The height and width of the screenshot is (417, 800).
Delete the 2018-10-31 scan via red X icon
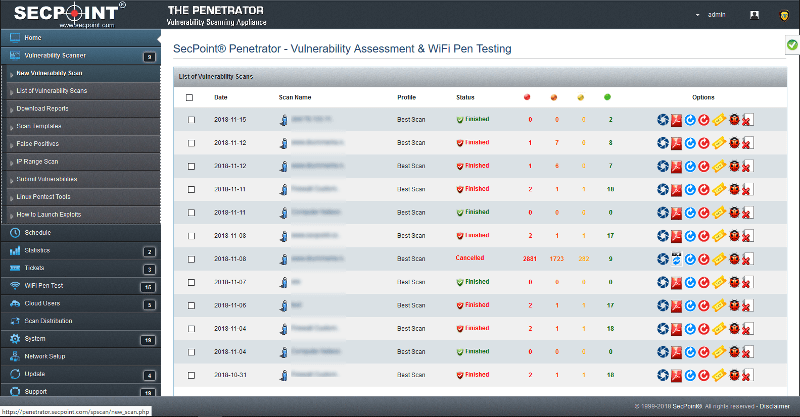pyautogui.click(x=747, y=375)
